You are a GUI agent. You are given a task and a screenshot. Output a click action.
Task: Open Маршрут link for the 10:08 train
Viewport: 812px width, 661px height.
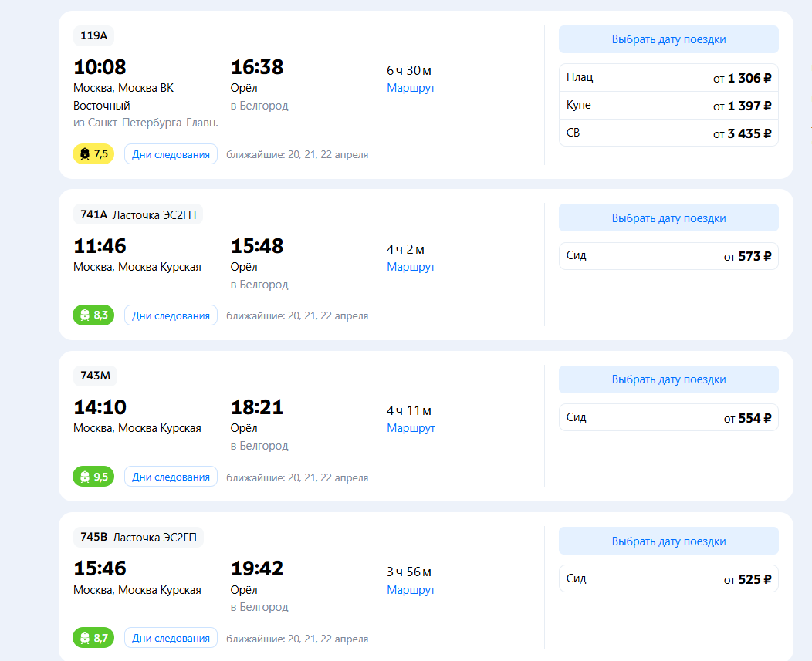411,88
